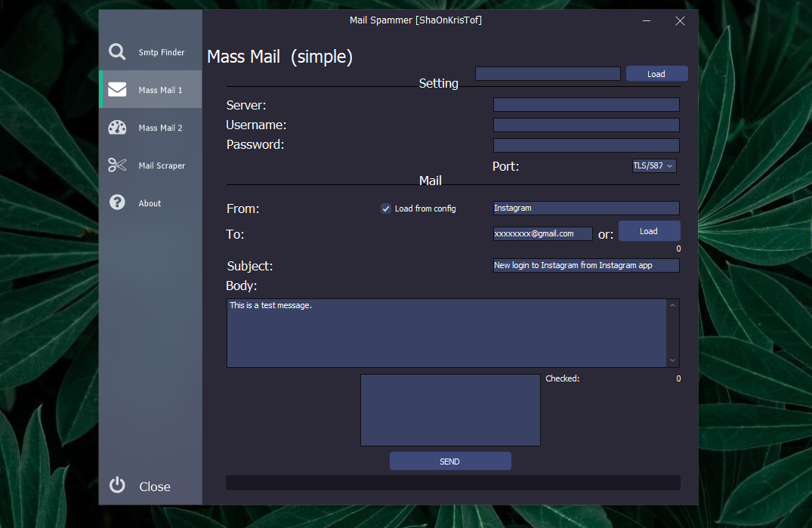The image size is (812, 528).
Task: Open the Mail Scraper scissors icon
Action: [117, 165]
